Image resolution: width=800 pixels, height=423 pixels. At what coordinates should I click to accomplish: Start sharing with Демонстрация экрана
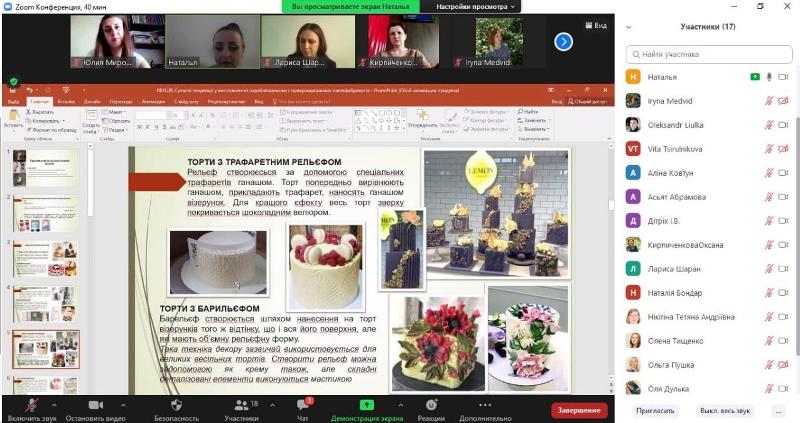(366, 409)
